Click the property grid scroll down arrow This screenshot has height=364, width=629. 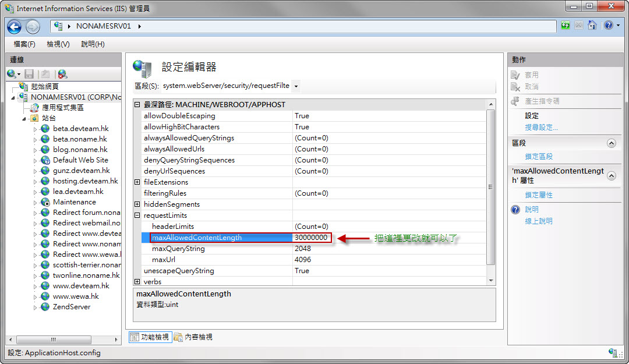(x=490, y=281)
